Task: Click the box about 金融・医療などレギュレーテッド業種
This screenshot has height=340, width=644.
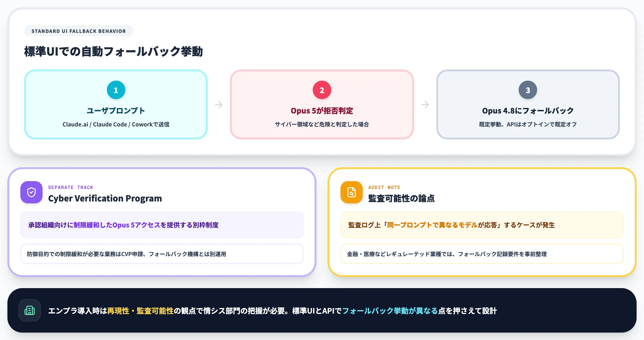Action: [482, 254]
